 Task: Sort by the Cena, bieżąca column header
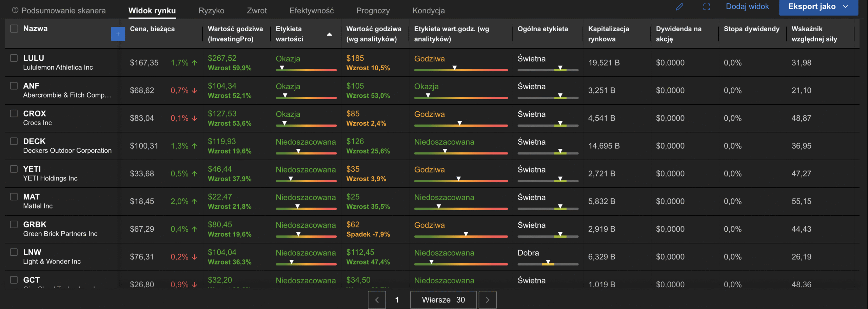[x=152, y=29]
